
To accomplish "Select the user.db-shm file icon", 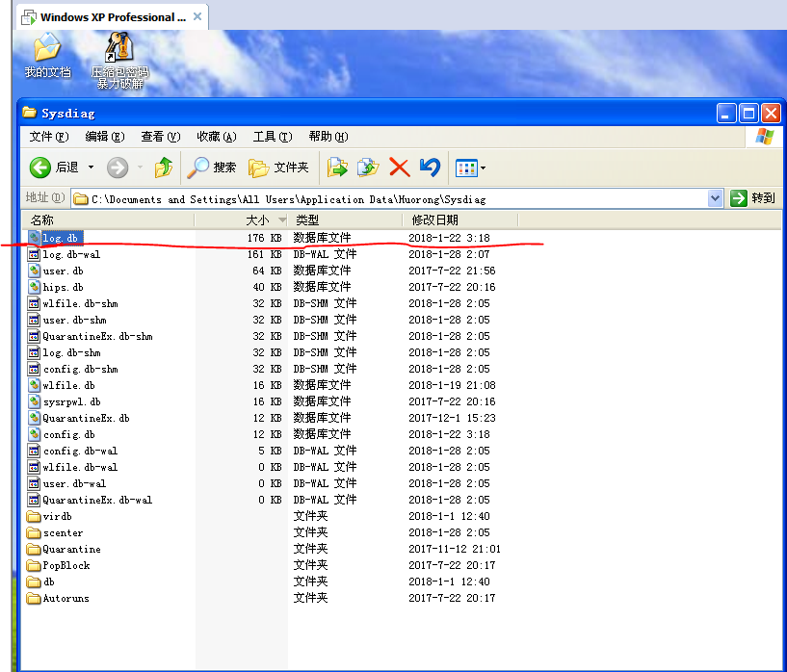I will (x=34, y=320).
